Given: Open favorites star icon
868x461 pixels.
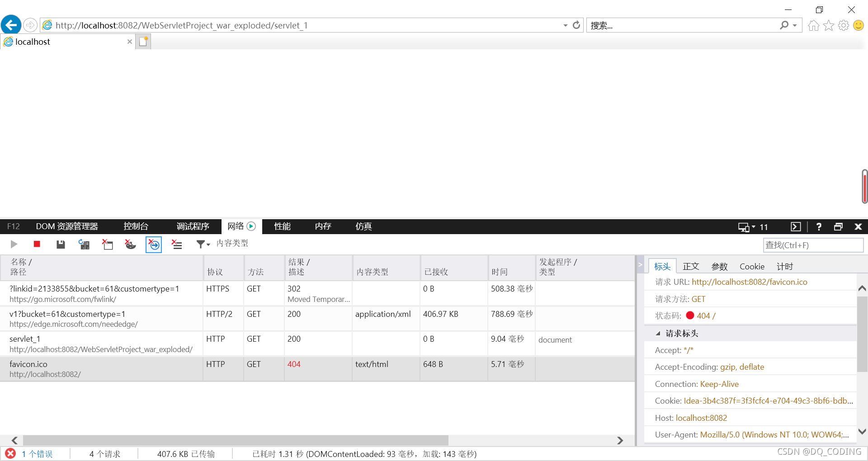Looking at the screenshot, I should [x=829, y=25].
